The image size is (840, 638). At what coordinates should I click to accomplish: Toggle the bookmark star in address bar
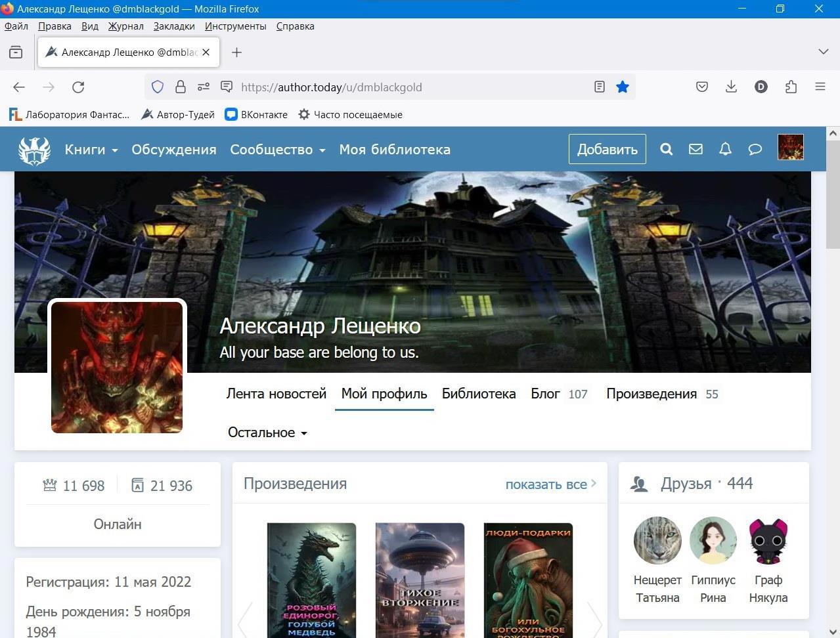click(x=623, y=87)
